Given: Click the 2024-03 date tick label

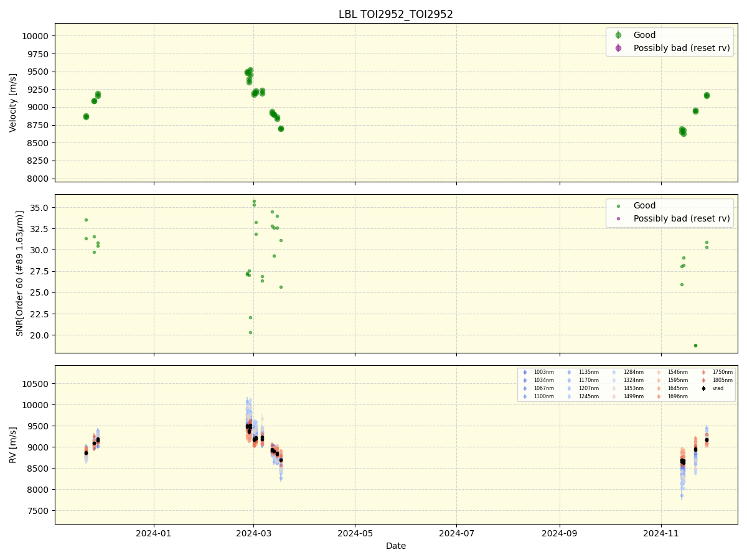Looking at the screenshot, I should tap(253, 533).
